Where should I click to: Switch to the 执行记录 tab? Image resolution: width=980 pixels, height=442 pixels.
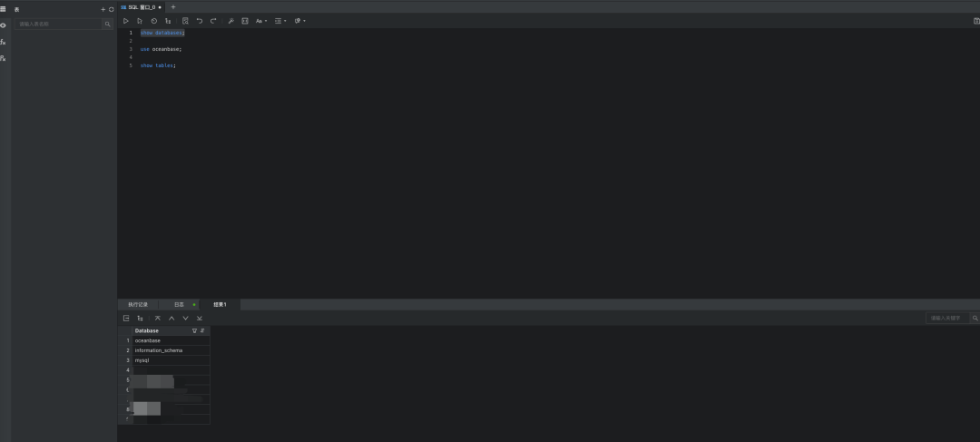point(138,304)
